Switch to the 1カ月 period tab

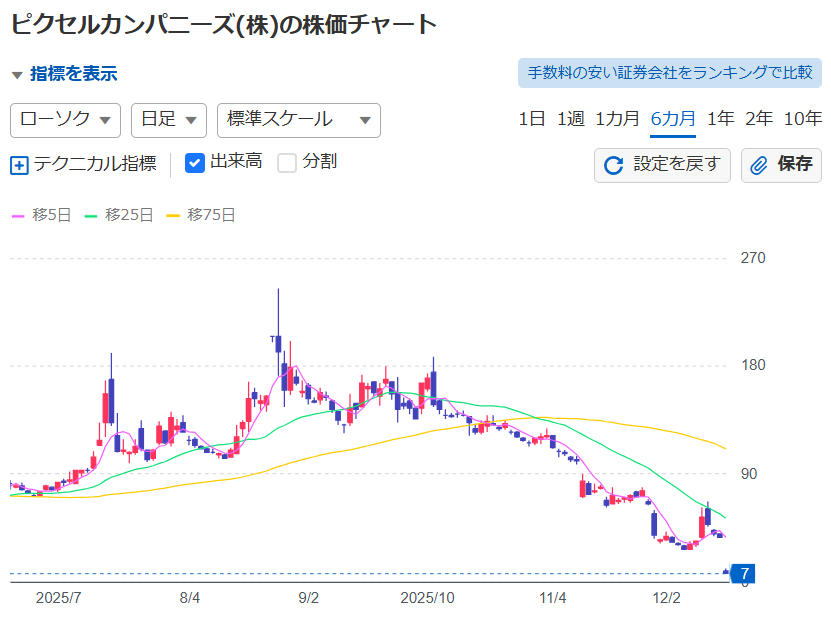(x=617, y=119)
